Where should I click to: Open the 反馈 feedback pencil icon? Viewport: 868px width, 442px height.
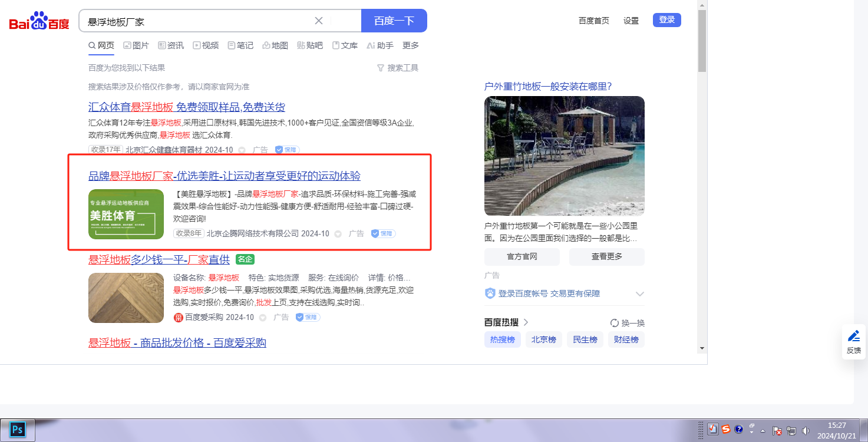(853, 337)
